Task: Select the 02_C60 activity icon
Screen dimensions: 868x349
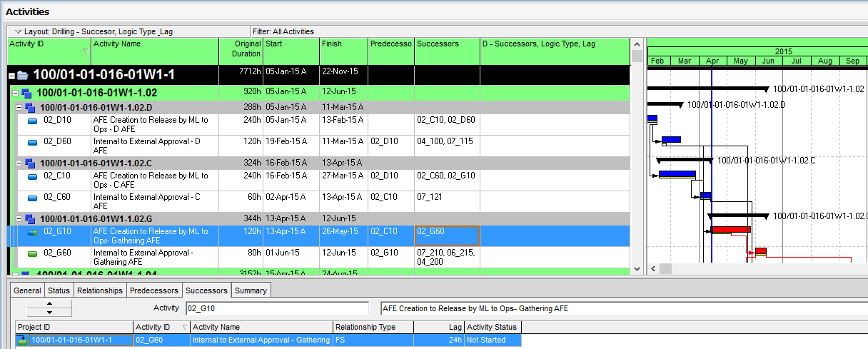Action: [32, 198]
